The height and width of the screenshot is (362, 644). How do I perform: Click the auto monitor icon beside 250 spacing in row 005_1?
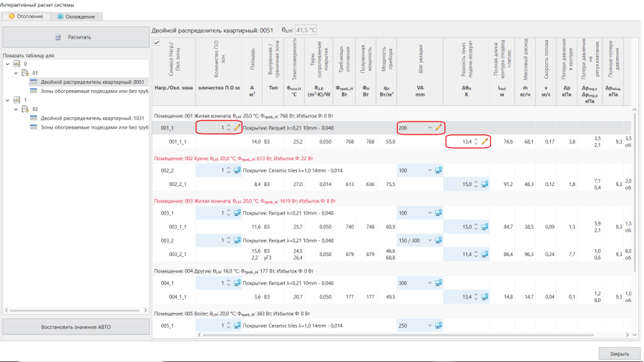click(438, 326)
